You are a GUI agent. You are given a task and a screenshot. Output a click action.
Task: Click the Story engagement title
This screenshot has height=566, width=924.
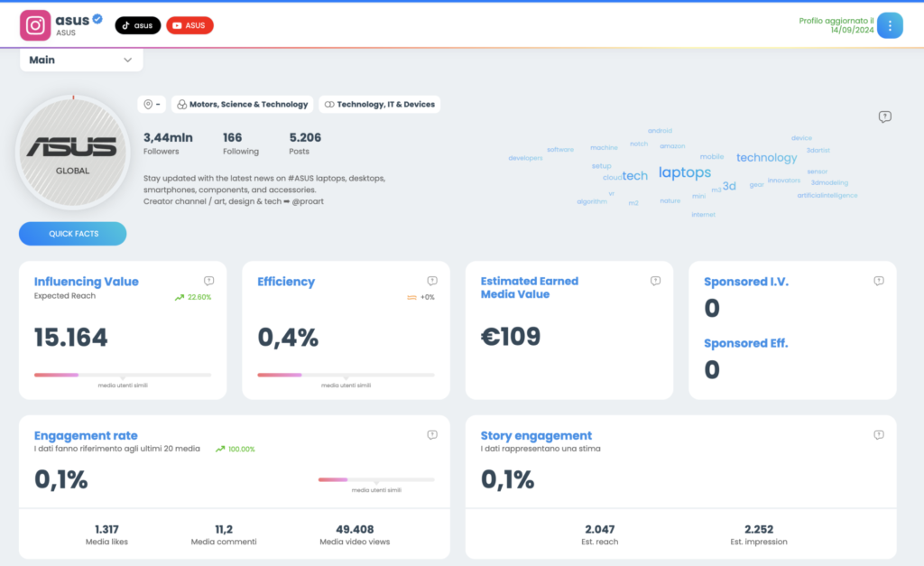pos(536,436)
